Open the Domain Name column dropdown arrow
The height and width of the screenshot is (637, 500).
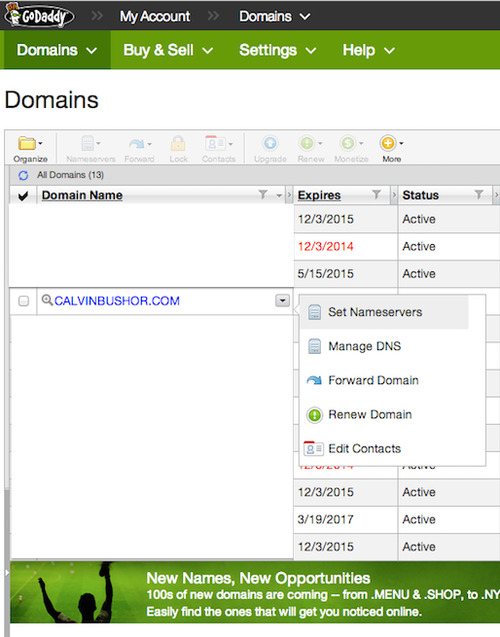click(279, 195)
